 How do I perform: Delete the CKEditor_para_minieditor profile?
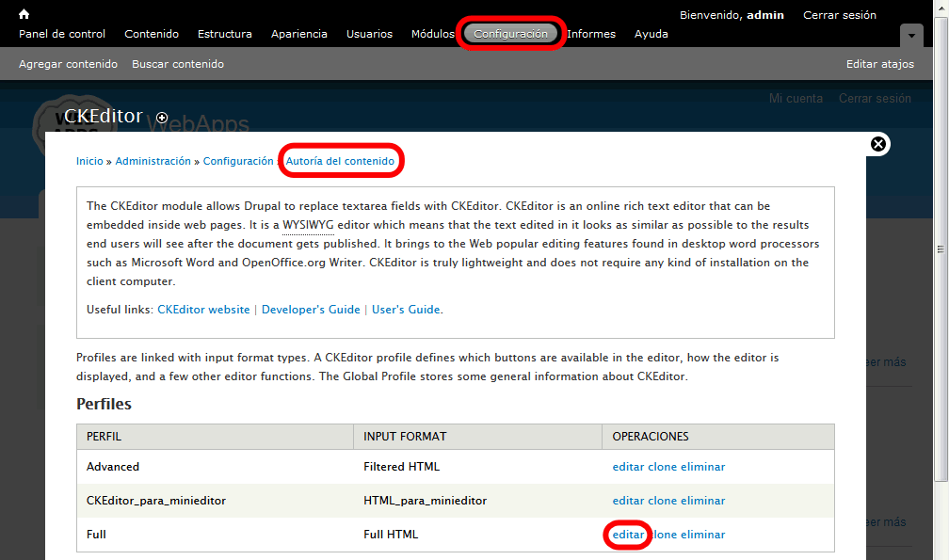pos(702,501)
